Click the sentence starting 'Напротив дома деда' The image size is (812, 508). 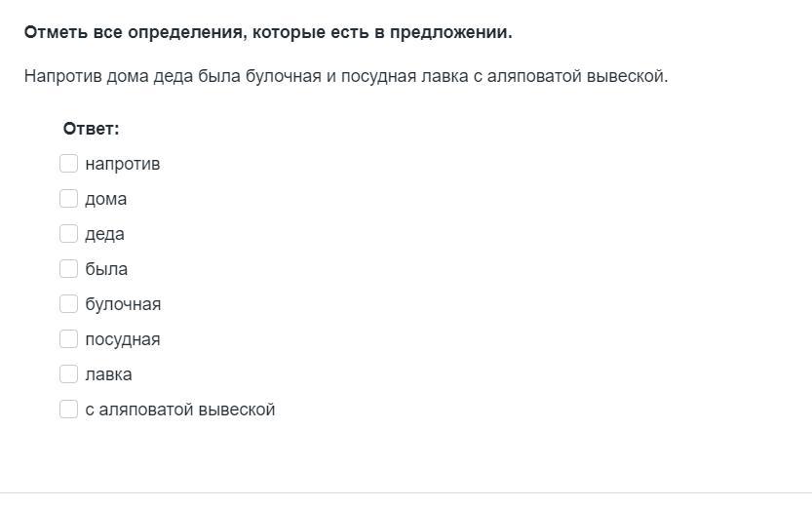(x=345, y=76)
